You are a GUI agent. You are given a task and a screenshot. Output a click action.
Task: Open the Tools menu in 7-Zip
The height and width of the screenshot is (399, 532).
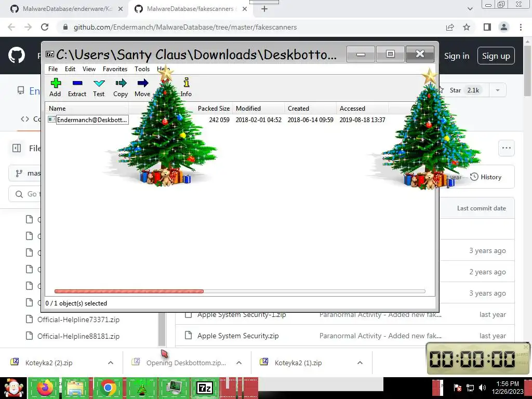(x=142, y=69)
